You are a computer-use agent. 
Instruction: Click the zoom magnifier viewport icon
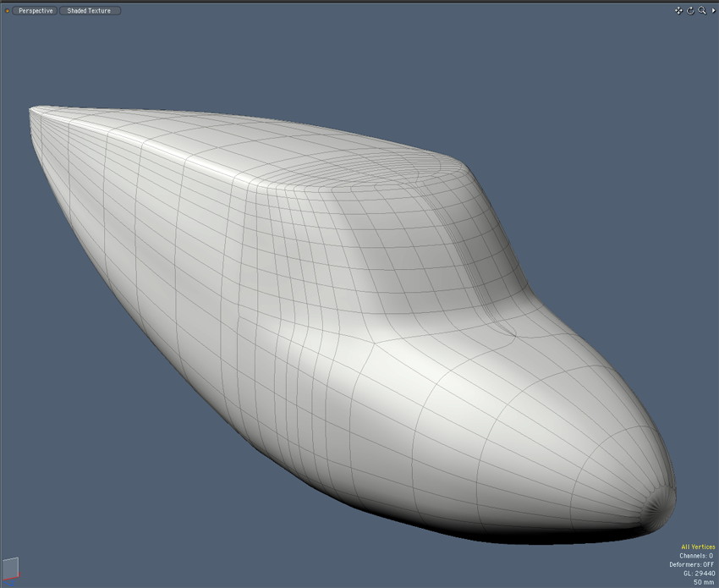tap(701, 11)
